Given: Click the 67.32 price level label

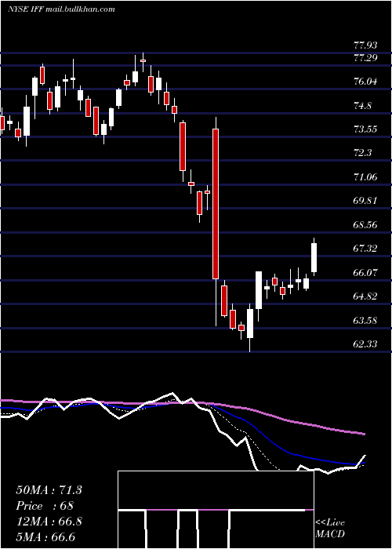Looking at the screenshot, I should point(365,249).
